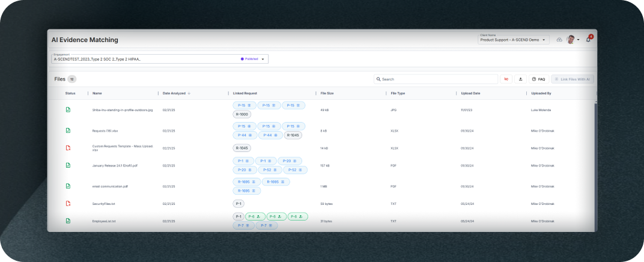
Task: Open the Engagement dropdown selector
Action: (160, 59)
